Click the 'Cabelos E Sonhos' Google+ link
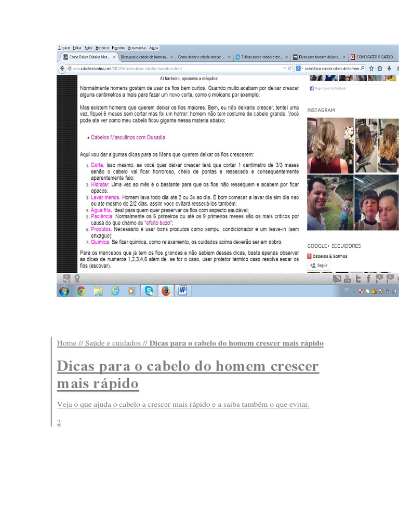Screen dimensions: 399x532 click(x=330, y=256)
